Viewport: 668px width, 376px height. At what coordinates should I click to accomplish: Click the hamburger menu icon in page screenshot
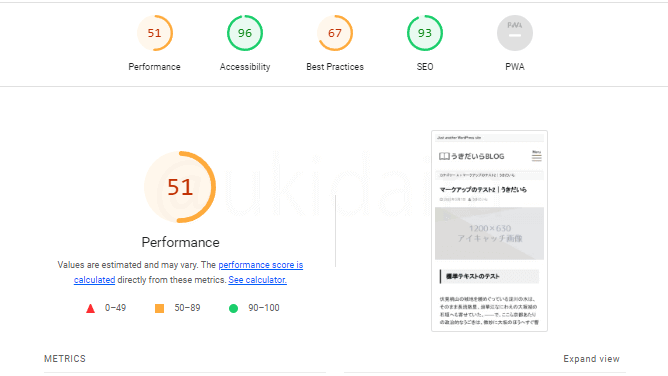click(536, 156)
